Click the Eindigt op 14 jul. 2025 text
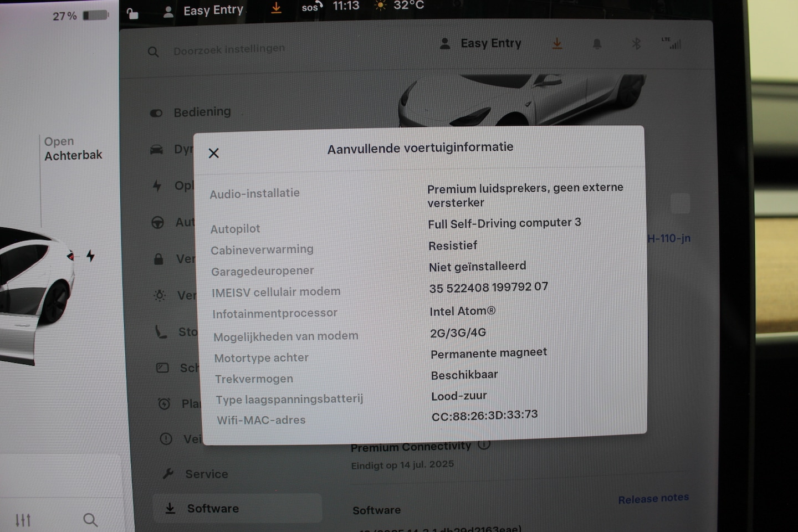Screen dimensions: 798x532 402,465
